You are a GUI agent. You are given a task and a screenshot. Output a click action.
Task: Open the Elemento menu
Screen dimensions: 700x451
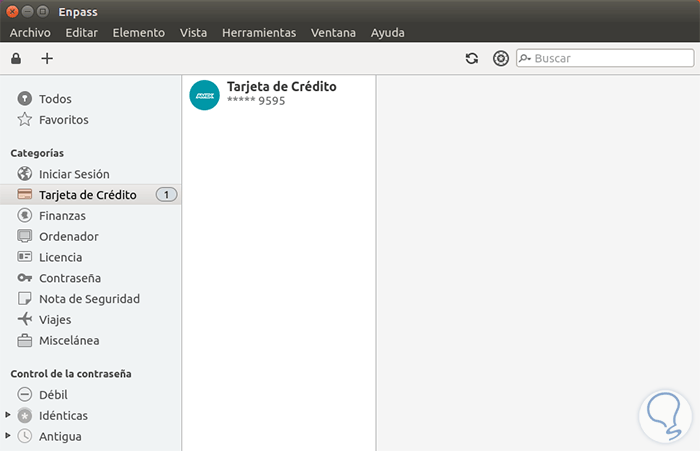point(138,33)
